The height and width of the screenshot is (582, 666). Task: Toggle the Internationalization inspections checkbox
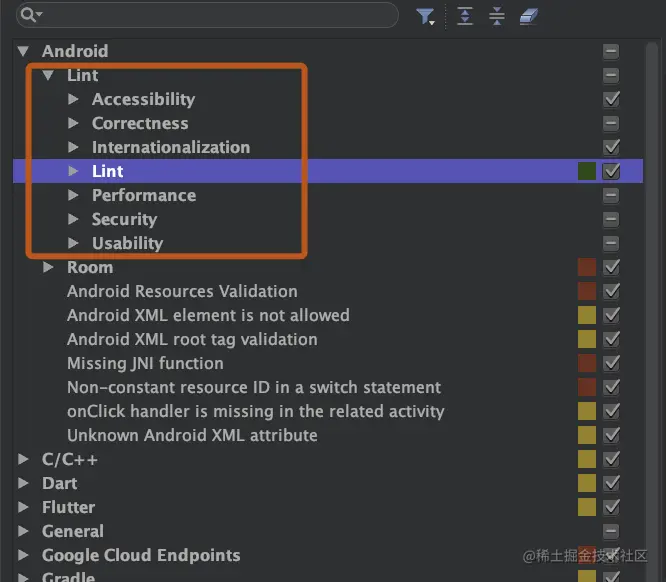611,147
